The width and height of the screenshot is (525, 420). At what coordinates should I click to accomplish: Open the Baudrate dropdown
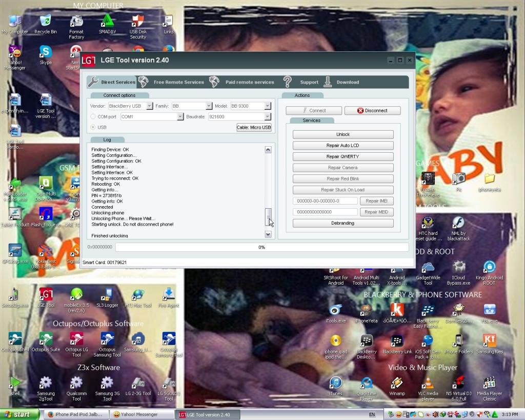267,116
